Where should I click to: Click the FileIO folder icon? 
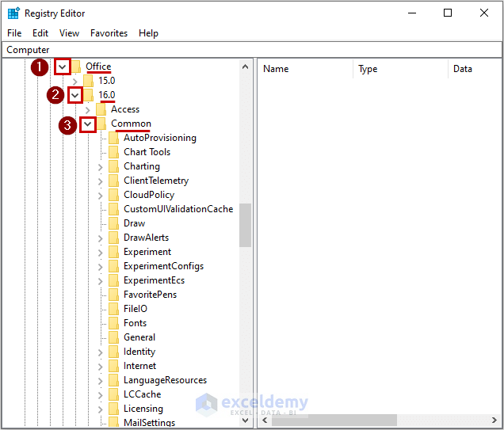pos(113,309)
